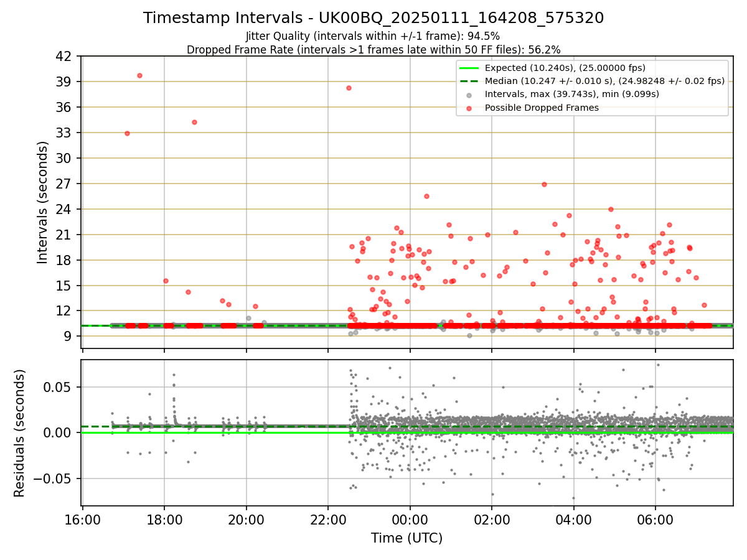This screenshot has height=560, width=747.
Task: Click the '20:00' x-axis tick label
Action: pyautogui.click(x=247, y=520)
